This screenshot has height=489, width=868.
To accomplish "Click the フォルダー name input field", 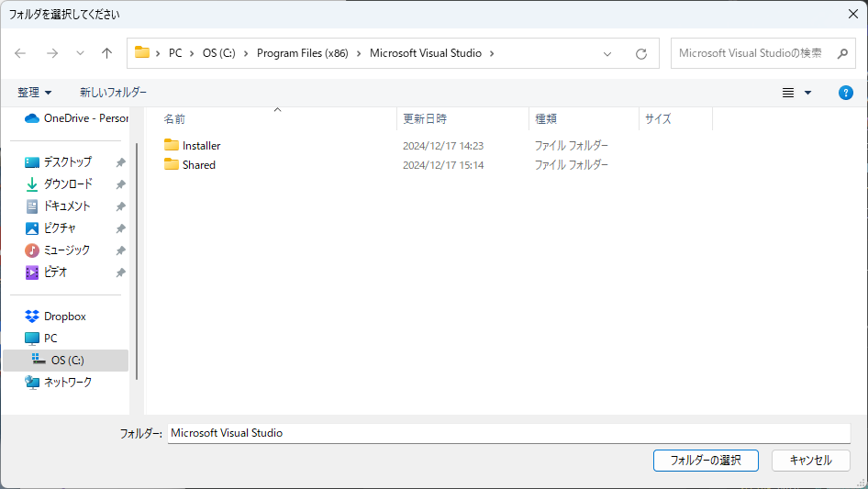I will pos(508,433).
